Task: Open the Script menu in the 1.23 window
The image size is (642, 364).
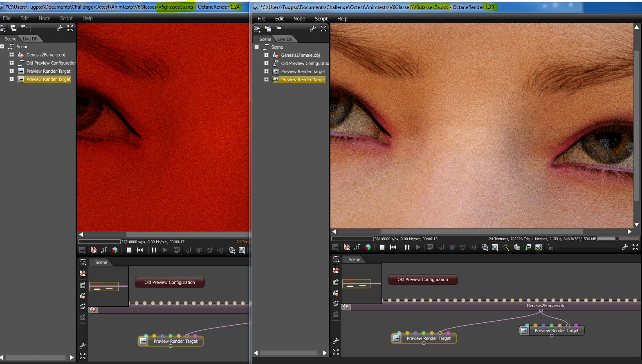Action: tap(321, 18)
